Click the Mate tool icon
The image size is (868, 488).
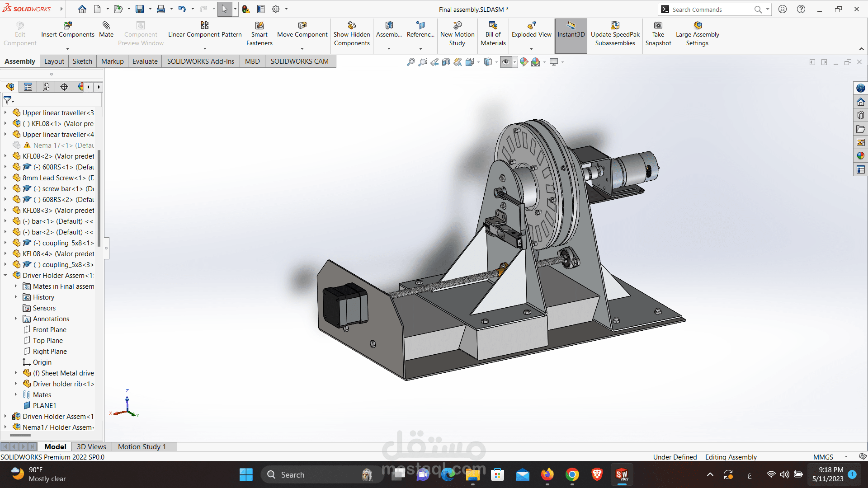pos(106,26)
